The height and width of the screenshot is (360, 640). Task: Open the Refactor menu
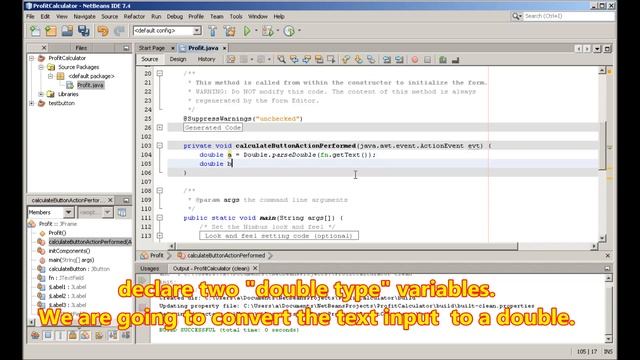134,16
